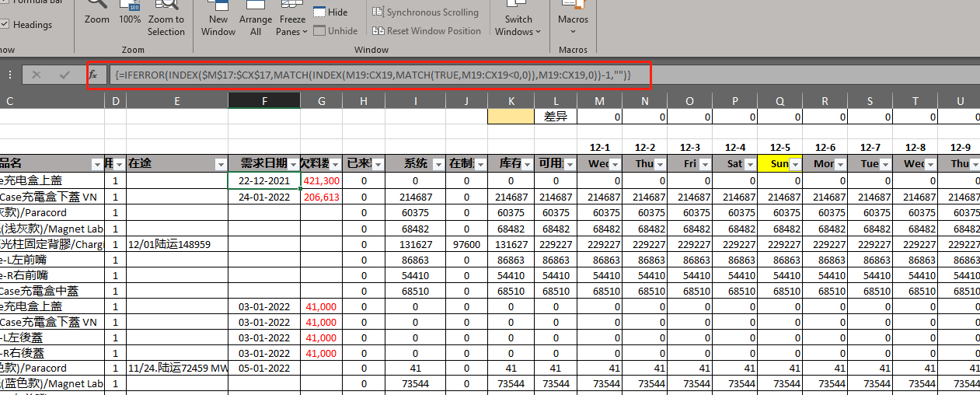
Task: Open filter on yellow Sun column header
Action: pyautogui.click(x=794, y=164)
